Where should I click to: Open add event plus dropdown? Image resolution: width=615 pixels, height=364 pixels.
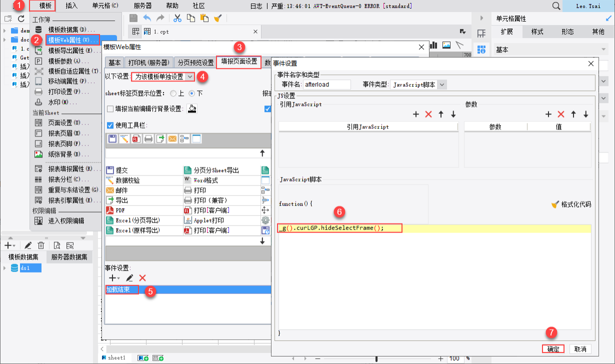point(114,277)
